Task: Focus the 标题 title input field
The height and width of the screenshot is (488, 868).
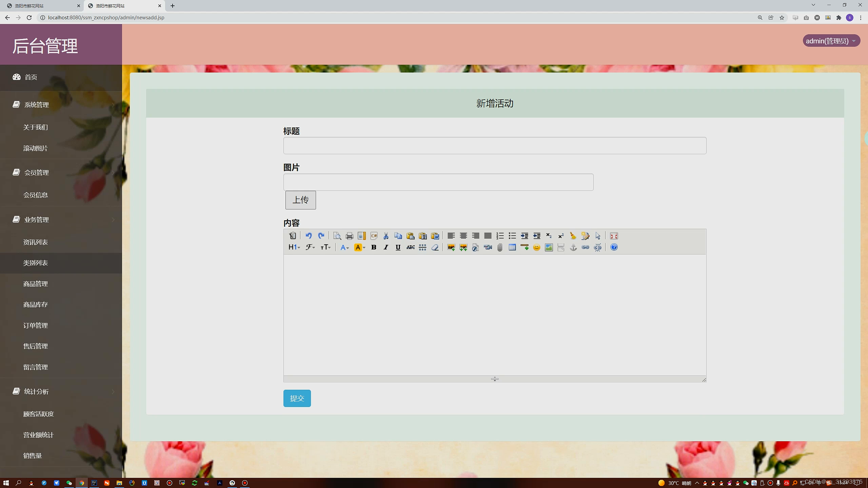Action: pyautogui.click(x=495, y=146)
